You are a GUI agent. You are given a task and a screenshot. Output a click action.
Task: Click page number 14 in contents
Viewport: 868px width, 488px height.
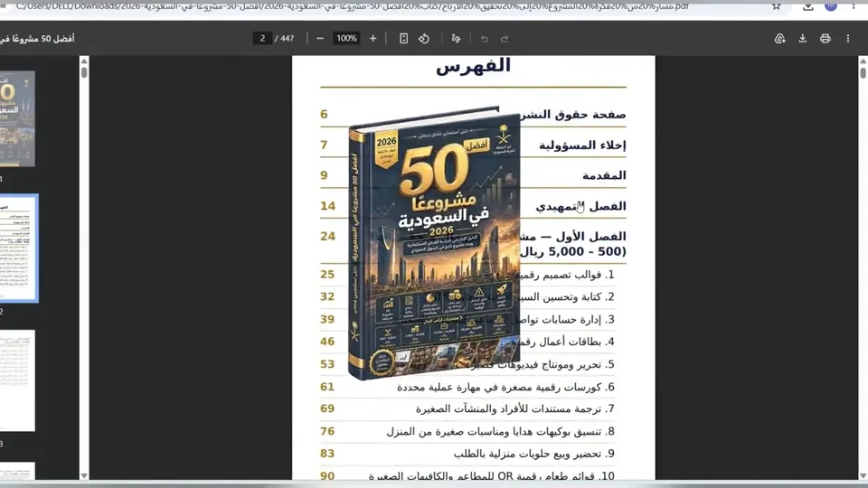click(327, 206)
